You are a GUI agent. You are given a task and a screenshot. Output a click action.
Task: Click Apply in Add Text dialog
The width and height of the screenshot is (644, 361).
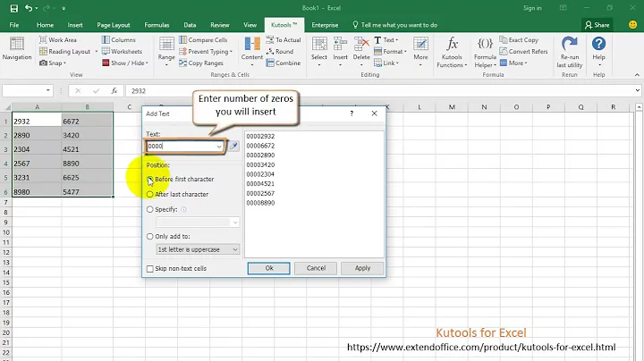point(362,268)
